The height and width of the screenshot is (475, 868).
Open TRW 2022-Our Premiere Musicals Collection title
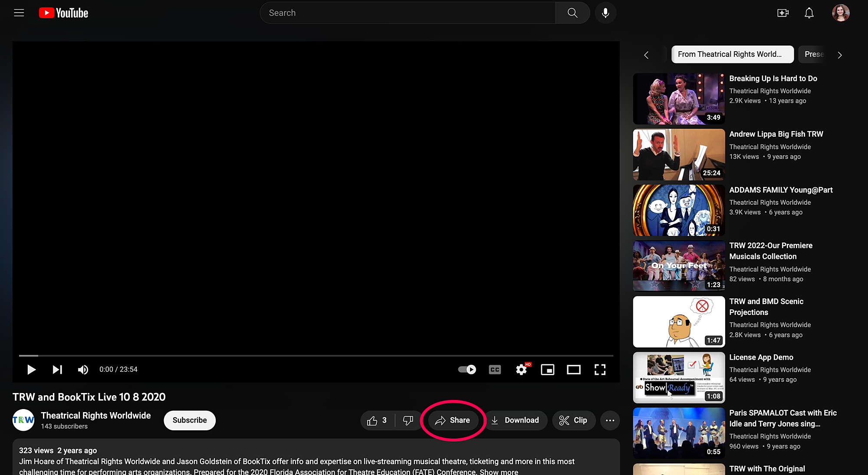[771, 251]
